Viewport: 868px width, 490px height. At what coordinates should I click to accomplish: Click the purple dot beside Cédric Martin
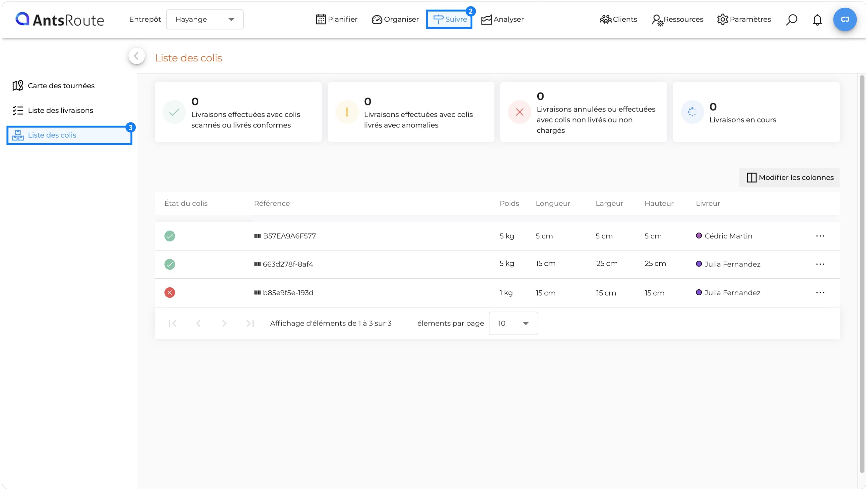(x=699, y=236)
